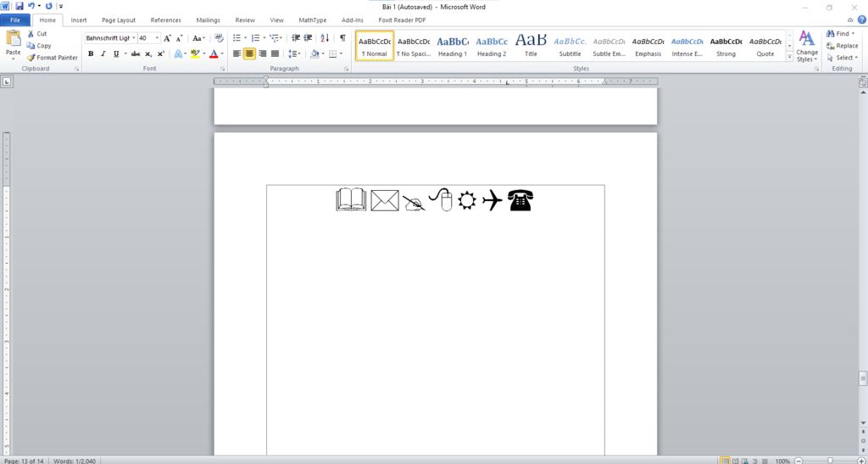Apply the red font color

click(x=214, y=53)
